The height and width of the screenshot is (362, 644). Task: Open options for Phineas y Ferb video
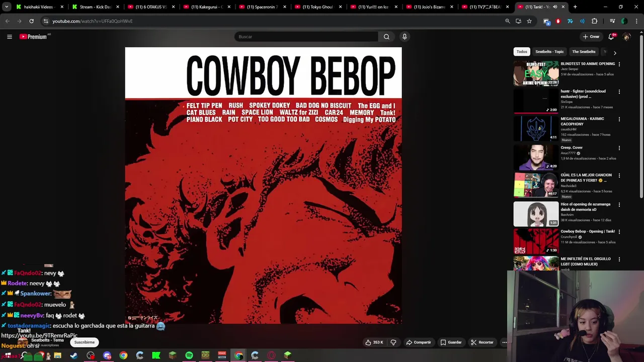tap(619, 175)
